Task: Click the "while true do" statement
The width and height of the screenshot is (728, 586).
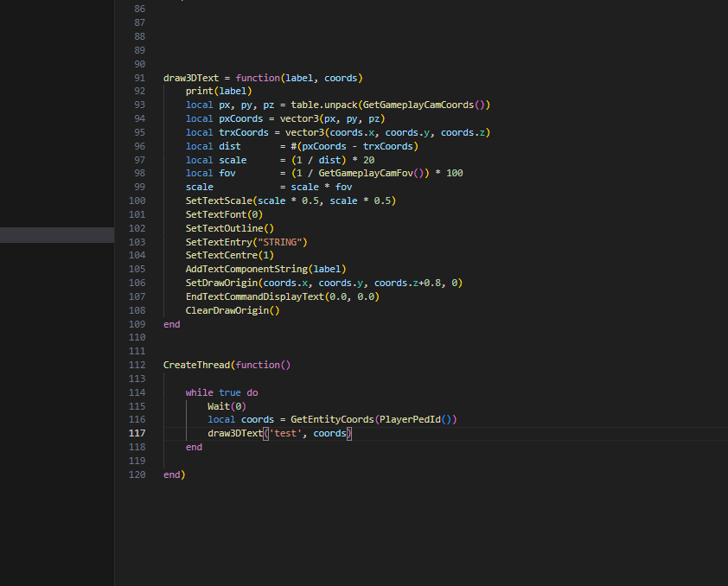Action: [221, 392]
